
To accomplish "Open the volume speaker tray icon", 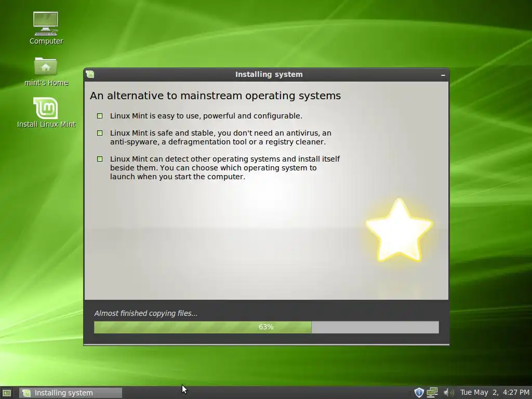I will pos(448,393).
